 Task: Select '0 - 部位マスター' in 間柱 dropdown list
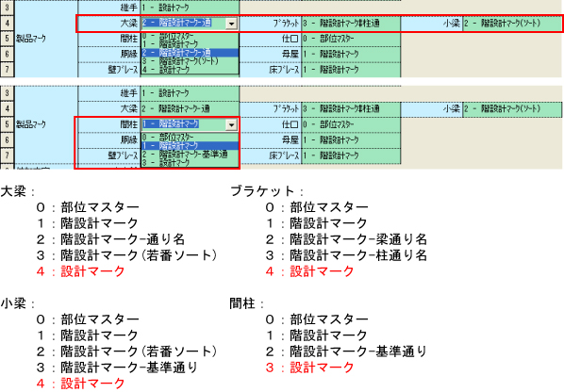(190, 137)
